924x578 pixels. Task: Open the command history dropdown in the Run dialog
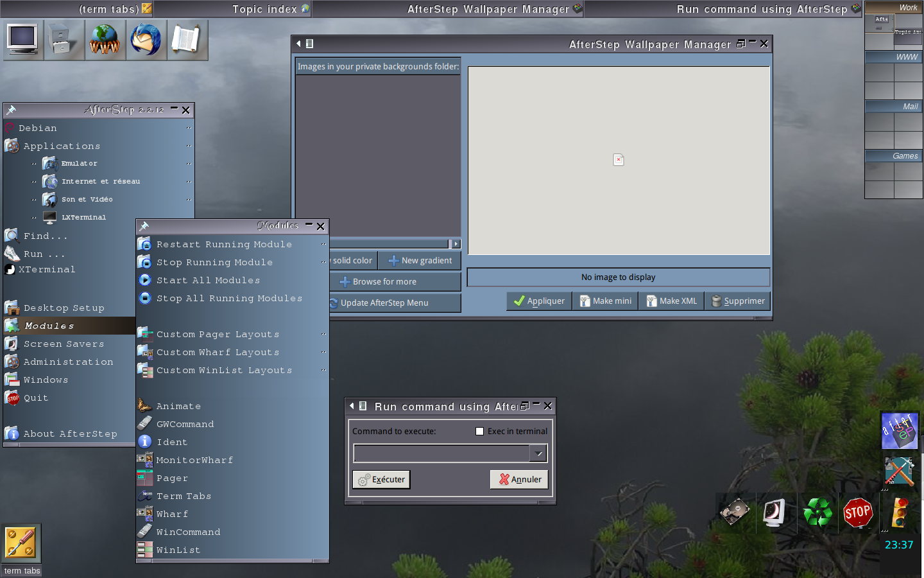538,453
